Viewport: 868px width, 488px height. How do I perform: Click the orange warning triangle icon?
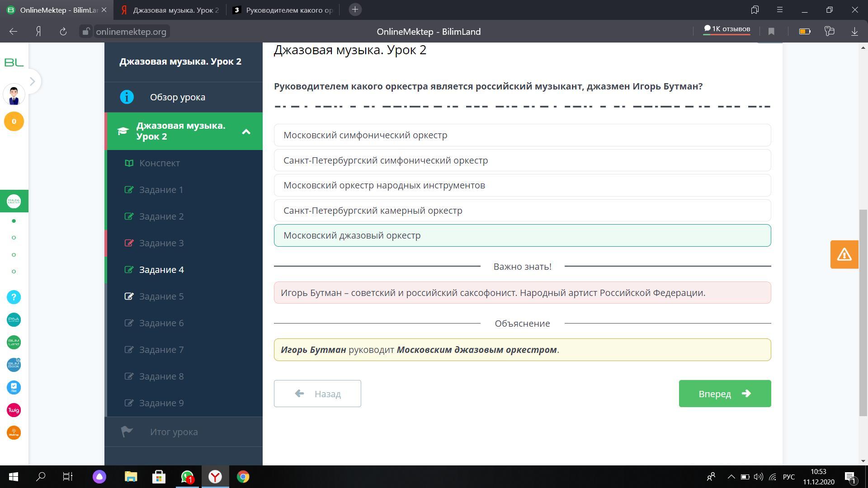[844, 254]
